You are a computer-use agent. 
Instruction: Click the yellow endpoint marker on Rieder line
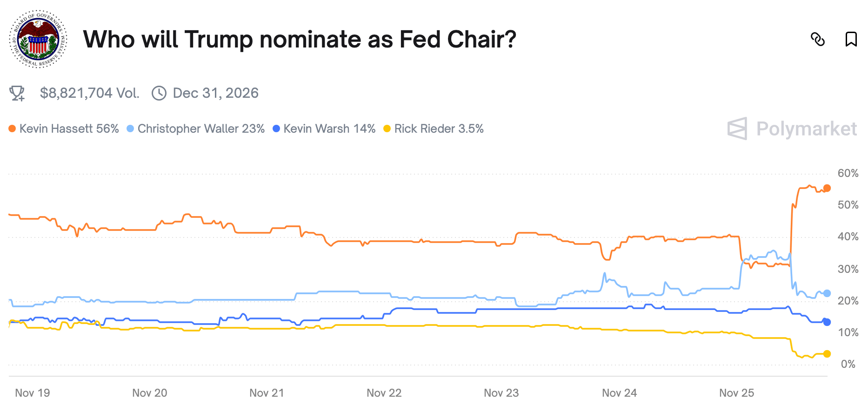pyautogui.click(x=827, y=354)
